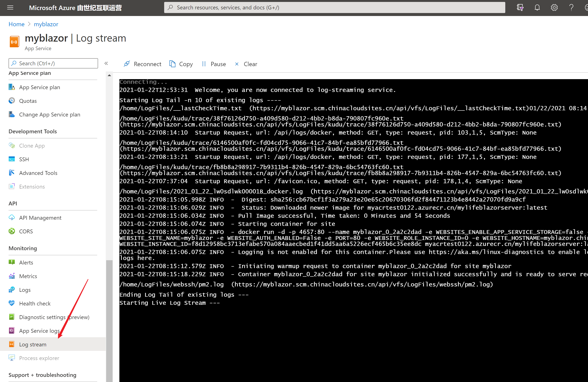Image resolution: width=588 pixels, height=382 pixels.
Task: Go to Home breadcrumb link
Action: pos(16,24)
